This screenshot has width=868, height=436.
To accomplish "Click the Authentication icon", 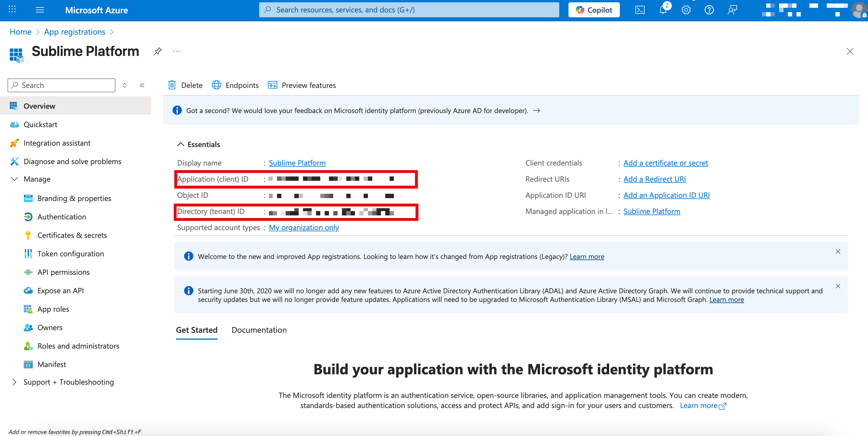I will click(x=28, y=217).
